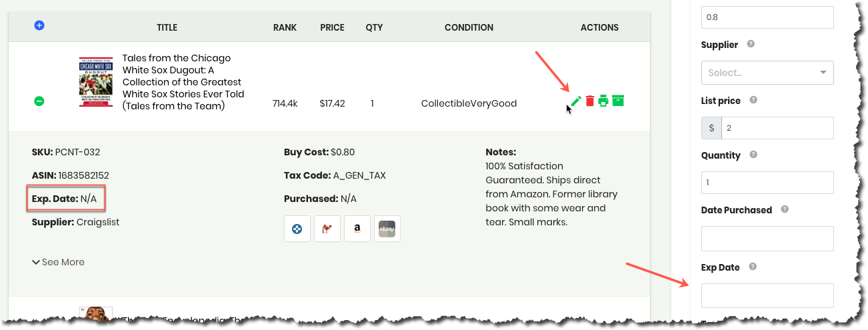Open the eBay icon link
Image resolution: width=868 pixels, height=330 pixels.
pos(387,229)
